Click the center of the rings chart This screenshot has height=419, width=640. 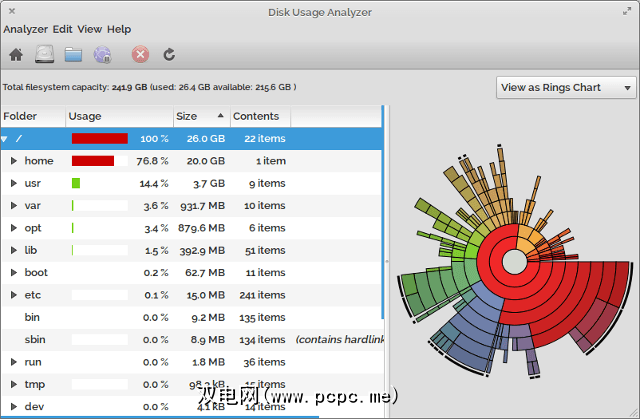coord(512,263)
